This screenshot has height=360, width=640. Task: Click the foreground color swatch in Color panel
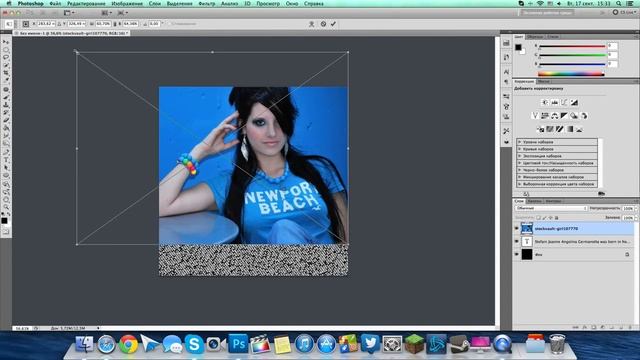click(x=518, y=47)
